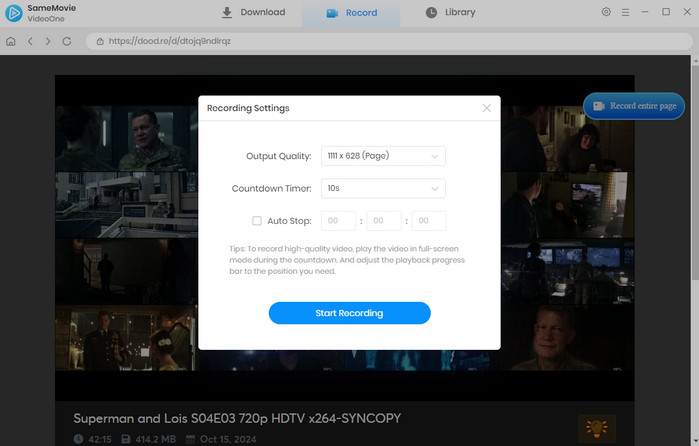This screenshot has width=699, height=446.
Task: Navigate back with left arrow
Action: [x=30, y=41]
